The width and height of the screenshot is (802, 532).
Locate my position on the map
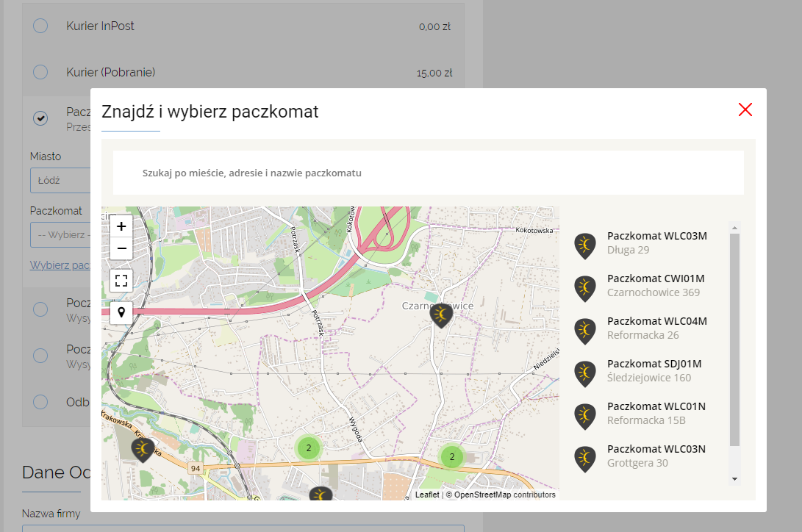click(121, 312)
